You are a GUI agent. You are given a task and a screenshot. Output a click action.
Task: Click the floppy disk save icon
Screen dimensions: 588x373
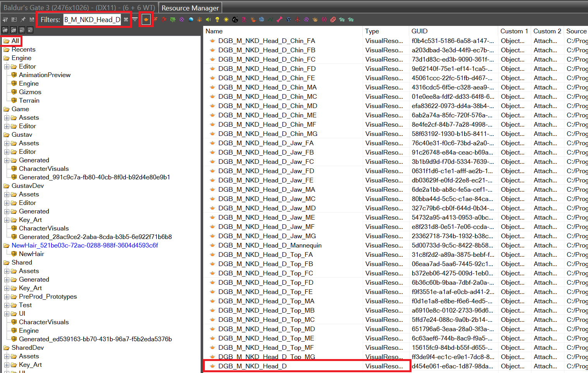[32, 19]
